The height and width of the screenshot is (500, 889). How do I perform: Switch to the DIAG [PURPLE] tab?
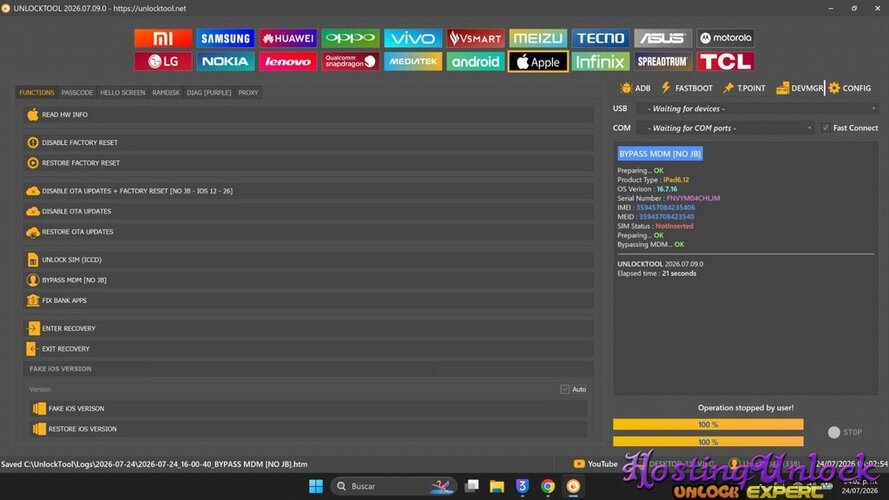[x=209, y=92]
